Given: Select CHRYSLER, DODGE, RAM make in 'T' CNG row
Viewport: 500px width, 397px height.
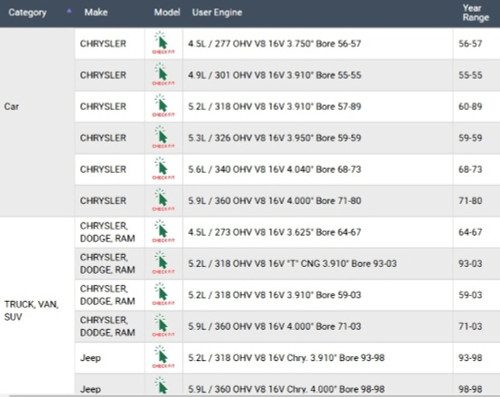Looking at the screenshot, I should pyautogui.click(x=107, y=263).
